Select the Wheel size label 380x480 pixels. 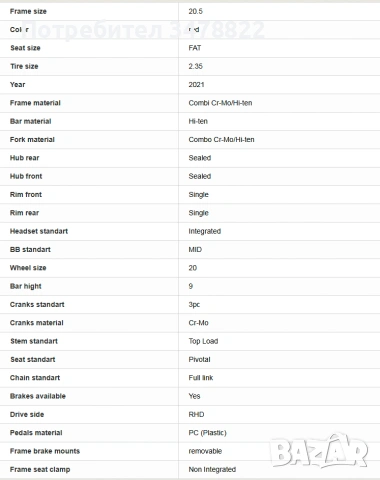(x=28, y=268)
